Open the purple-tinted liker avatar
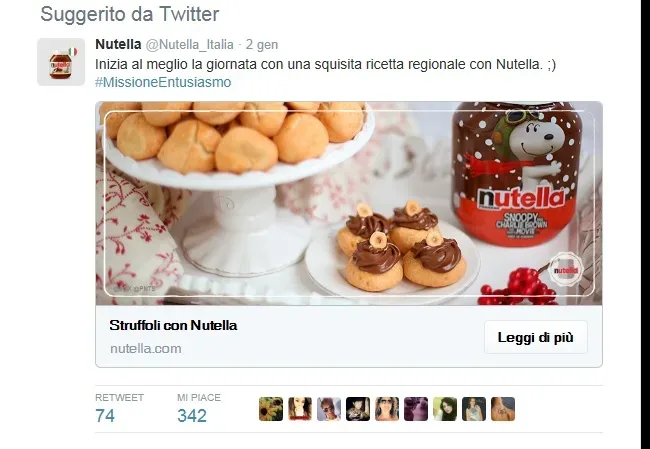 416,409
